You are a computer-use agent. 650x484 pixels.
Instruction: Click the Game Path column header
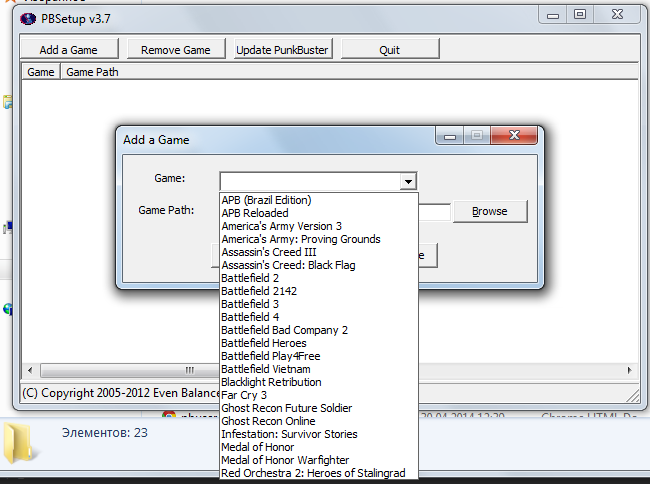(349, 72)
